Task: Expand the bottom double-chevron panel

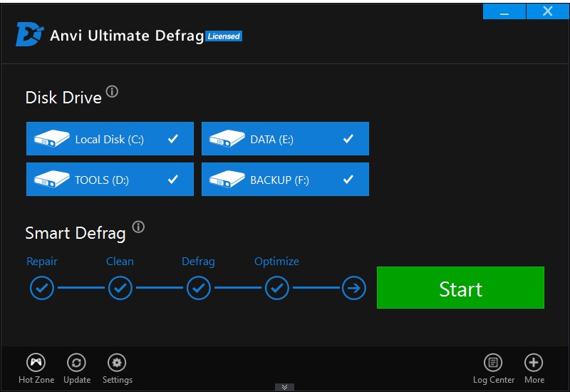Action: [x=284, y=387]
